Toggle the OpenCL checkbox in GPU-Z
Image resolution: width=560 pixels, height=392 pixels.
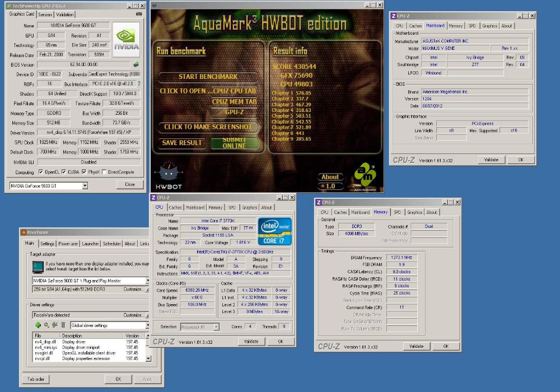pos(41,172)
